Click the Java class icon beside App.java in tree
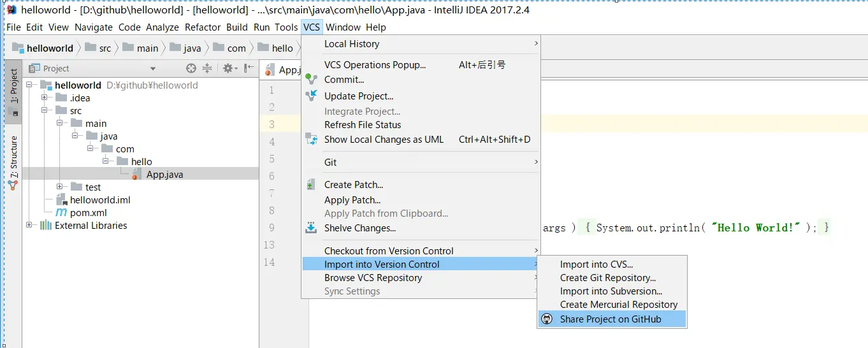Screen dimensions: 868x348 (x=138, y=174)
